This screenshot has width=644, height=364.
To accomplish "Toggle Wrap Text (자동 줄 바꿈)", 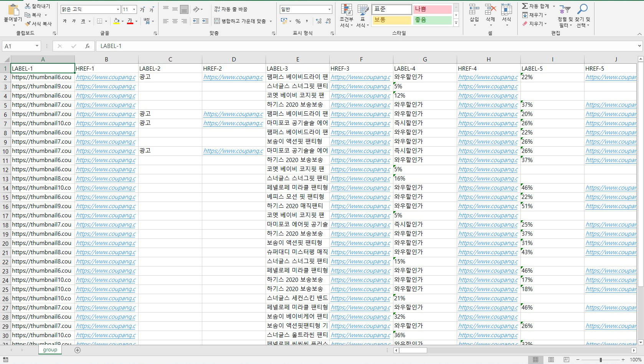I will 231,9.
